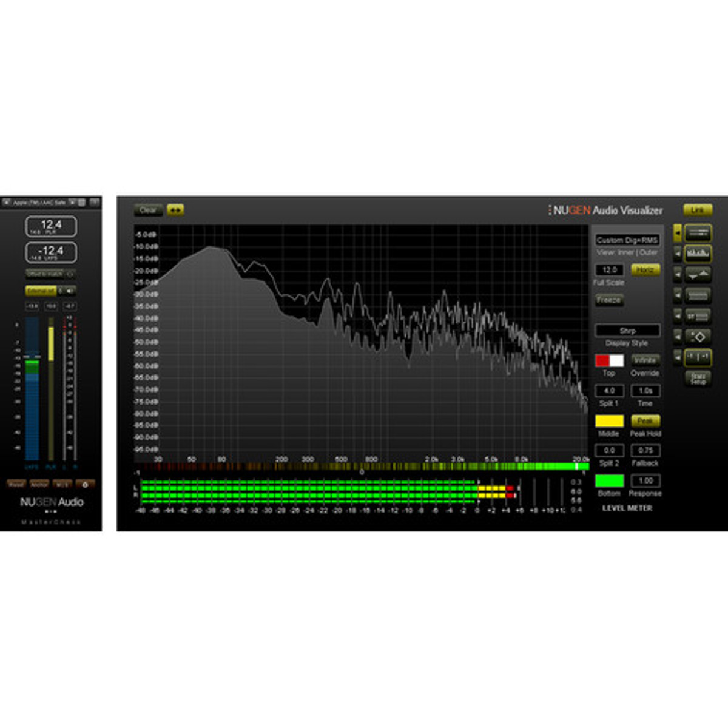Viewport: 728px width, 728px height.
Task: Click the Fallback value field 0.75
Action: [645, 450]
